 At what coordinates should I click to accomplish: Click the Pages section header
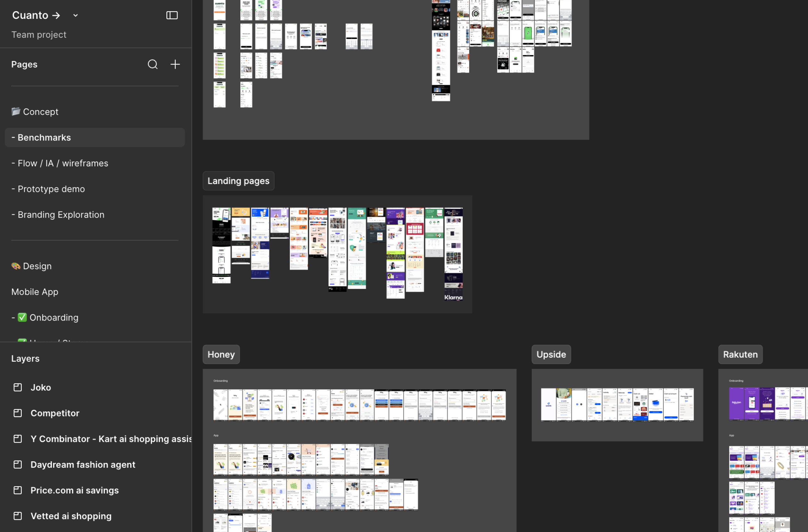(24, 65)
